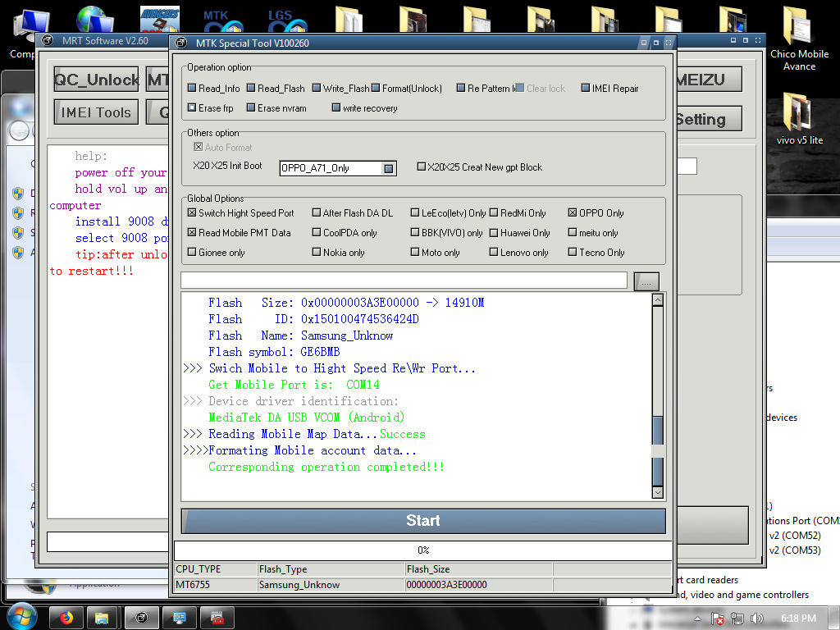Click the log scrollbar up arrow
Screen dimensions: 840x630
point(658,300)
